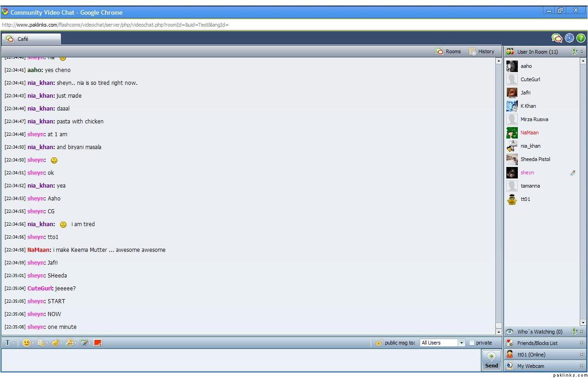Click the whiteboard drawing tool icon

pyautogui.click(x=84, y=343)
